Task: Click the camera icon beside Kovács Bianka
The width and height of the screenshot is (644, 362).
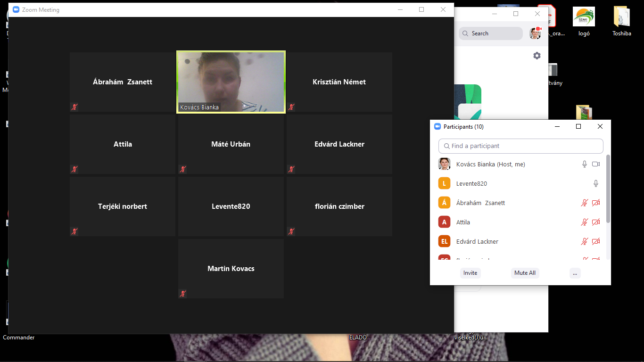Action: point(596,164)
